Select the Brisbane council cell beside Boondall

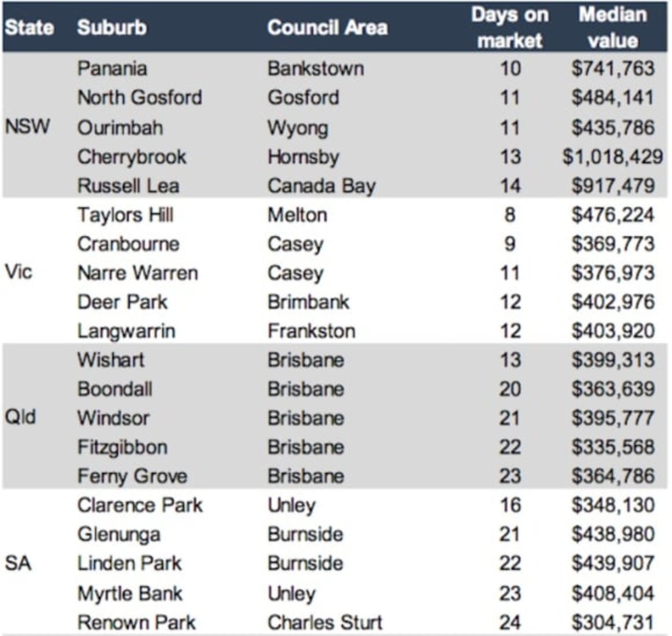(306, 389)
